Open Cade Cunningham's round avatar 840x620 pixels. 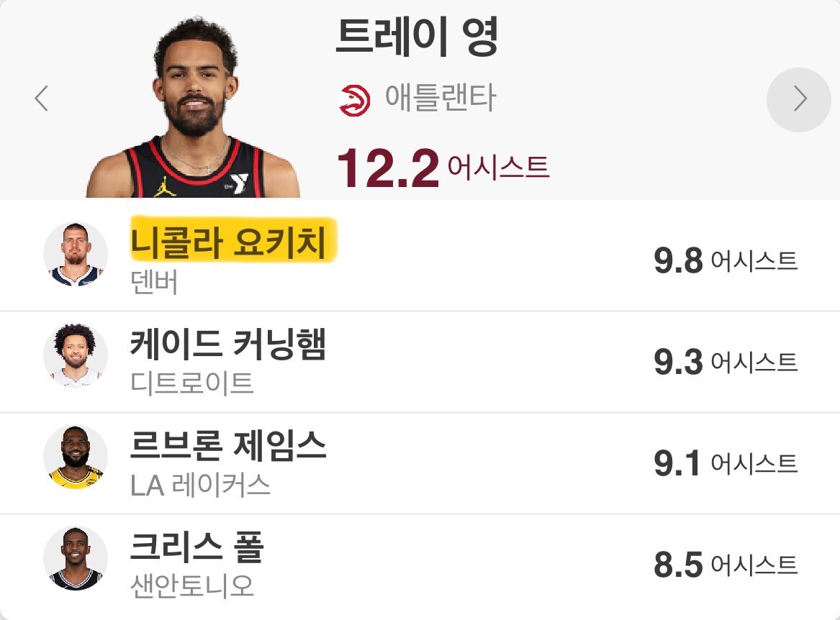point(76,355)
